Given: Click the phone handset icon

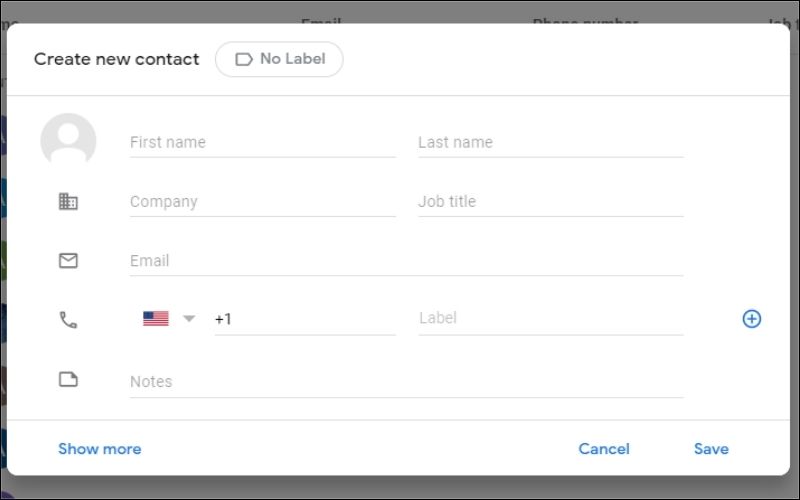Looking at the screenshot, I should [x=68, y=320].
